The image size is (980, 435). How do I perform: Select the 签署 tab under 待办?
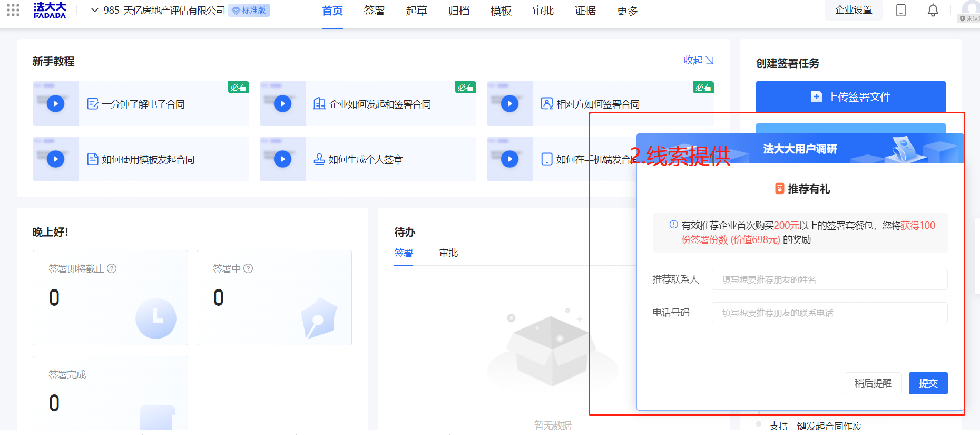(x=404, y=253)
